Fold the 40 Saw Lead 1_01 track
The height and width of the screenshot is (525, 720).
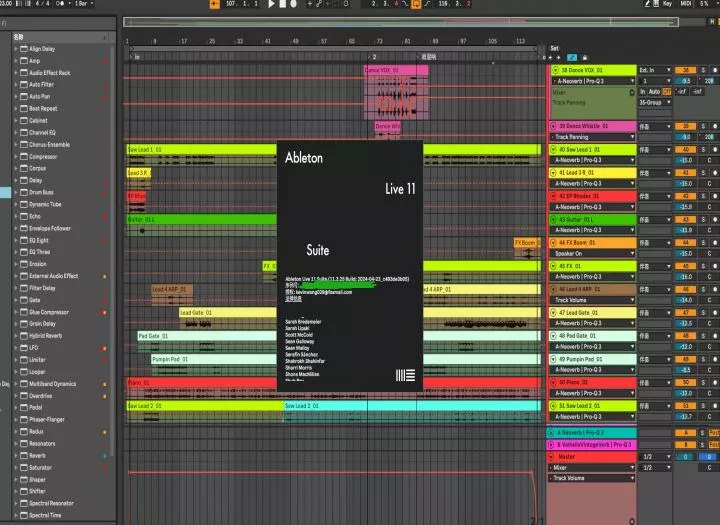(x=553, y=150)
